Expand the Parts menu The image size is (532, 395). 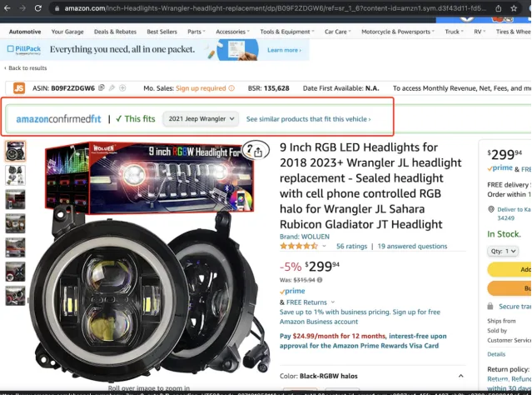[196, 32]
